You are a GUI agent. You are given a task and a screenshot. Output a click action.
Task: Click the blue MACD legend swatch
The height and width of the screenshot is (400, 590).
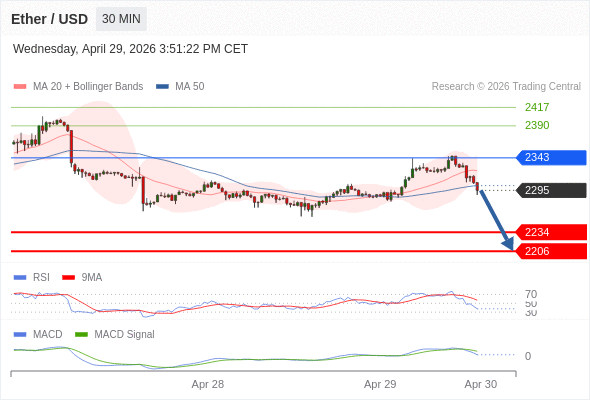[20, 335]
